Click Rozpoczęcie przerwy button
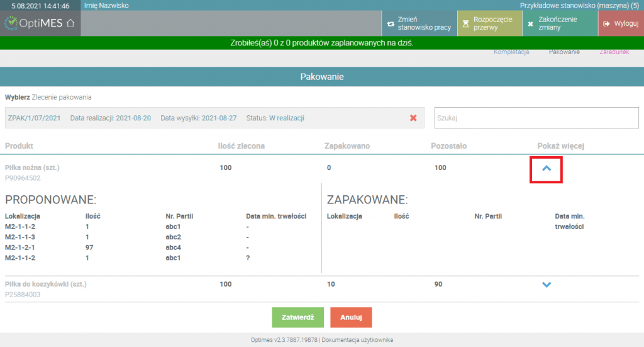Viewport: 644px width, 347px height. click(x=490, y=23)
